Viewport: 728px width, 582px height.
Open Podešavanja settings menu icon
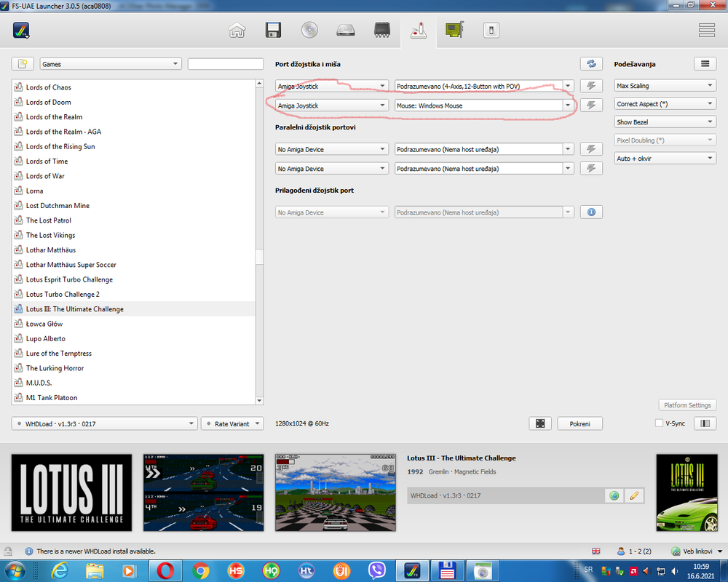point(705,64)
